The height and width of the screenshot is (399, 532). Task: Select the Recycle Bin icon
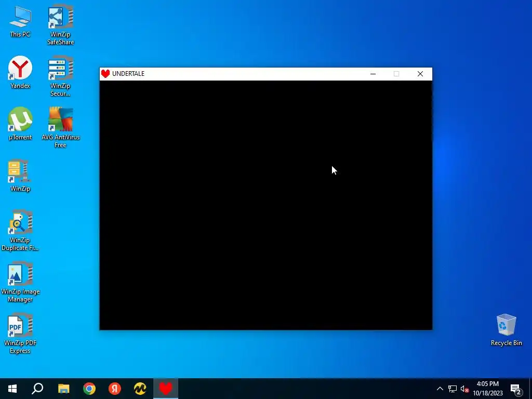point(506,330)
